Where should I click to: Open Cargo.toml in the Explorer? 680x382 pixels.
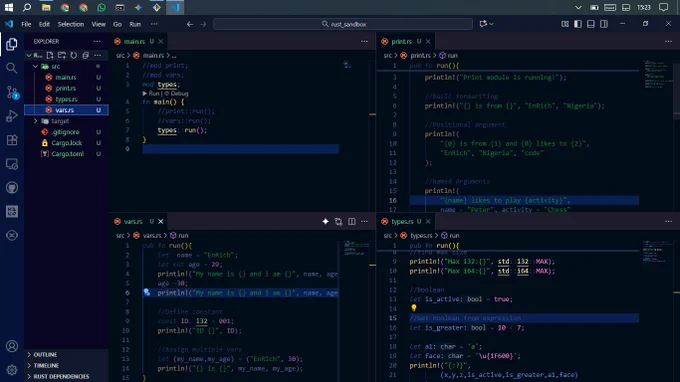(x=68, y=153)
